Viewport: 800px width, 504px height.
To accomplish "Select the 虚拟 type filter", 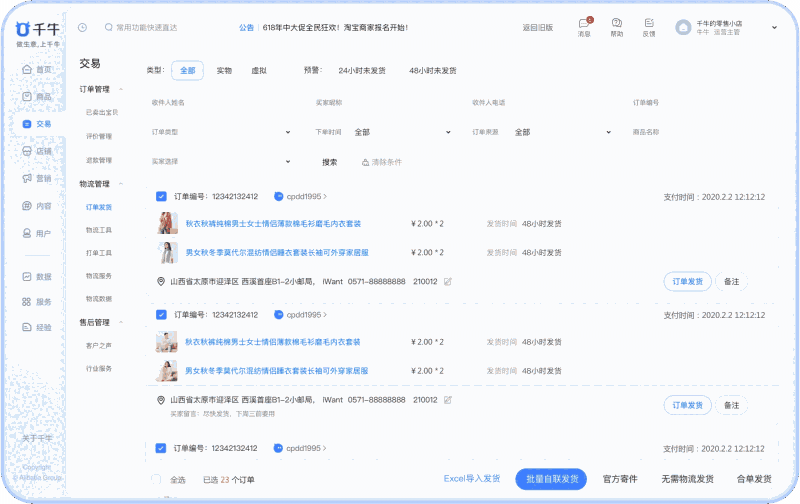I will pos(259,70).
